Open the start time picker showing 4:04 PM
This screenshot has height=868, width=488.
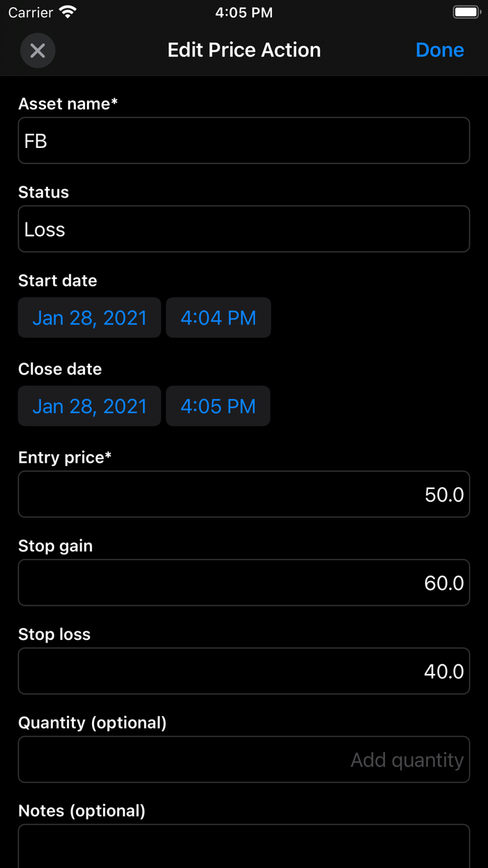[x=218, y=317]
